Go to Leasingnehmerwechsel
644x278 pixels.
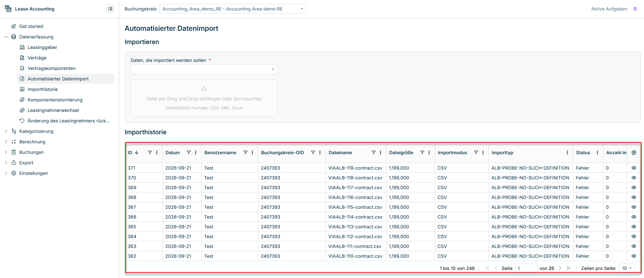(x=53, y=110)
